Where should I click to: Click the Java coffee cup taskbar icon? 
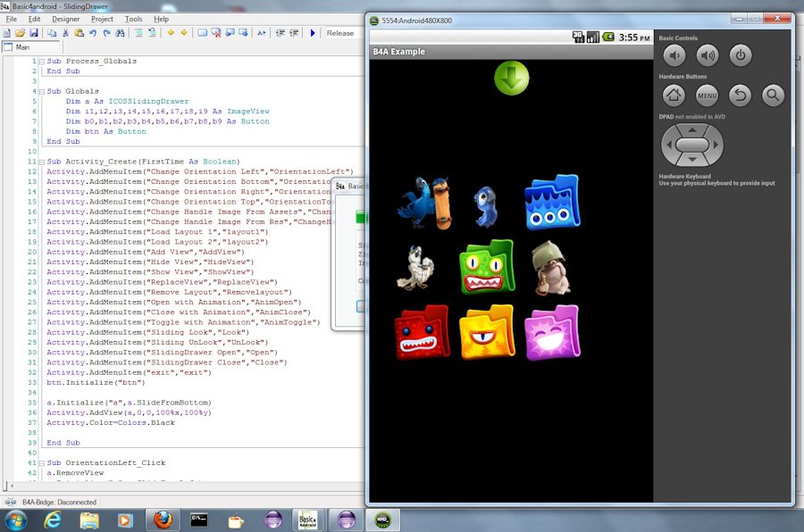click(x=235, y=520)
